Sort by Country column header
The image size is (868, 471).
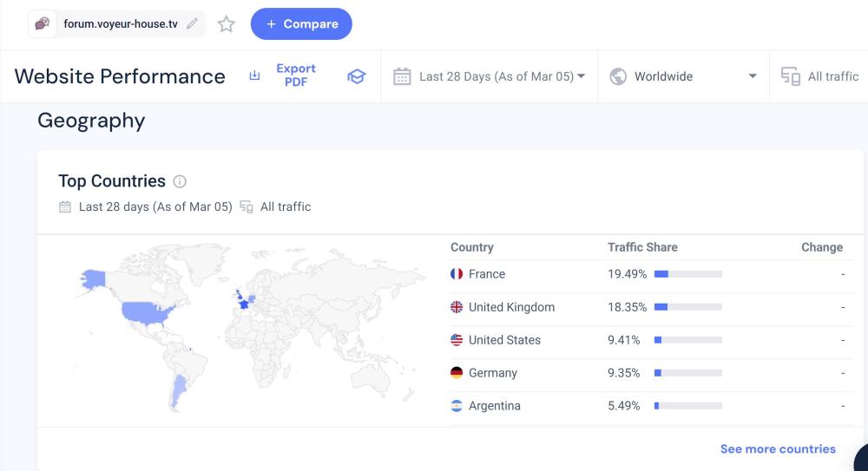pos(472,247)
